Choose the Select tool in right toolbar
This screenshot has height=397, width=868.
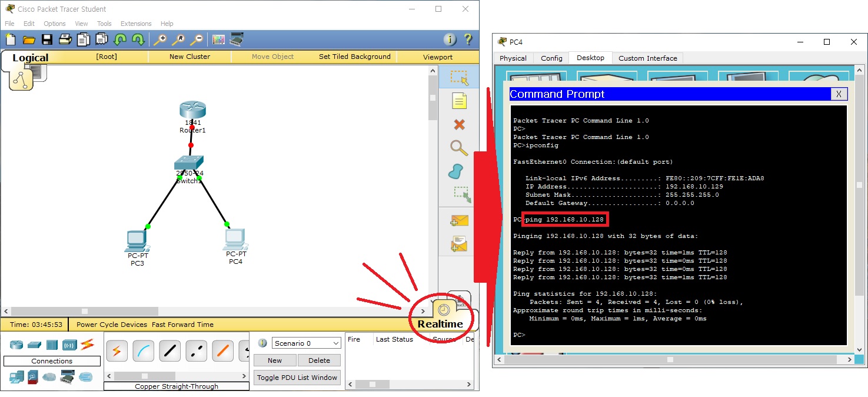pyautogui.click(x=459, y=78)
